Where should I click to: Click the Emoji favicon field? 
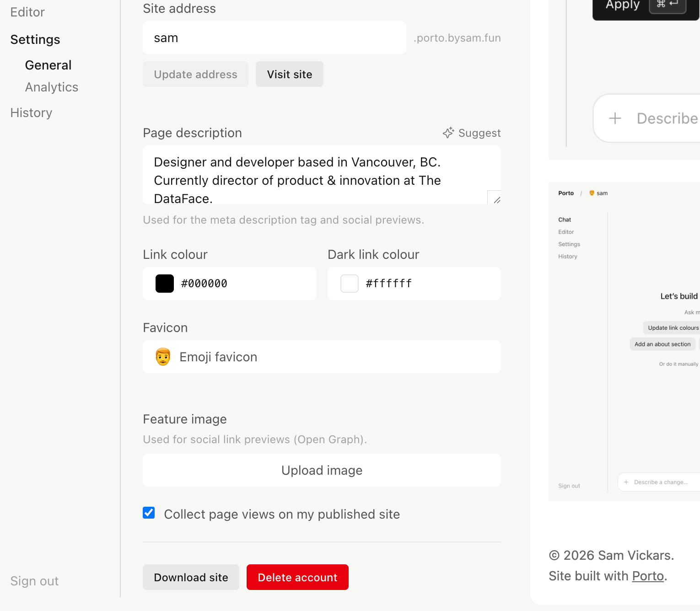pyautogui.click(x=322, y=357)
